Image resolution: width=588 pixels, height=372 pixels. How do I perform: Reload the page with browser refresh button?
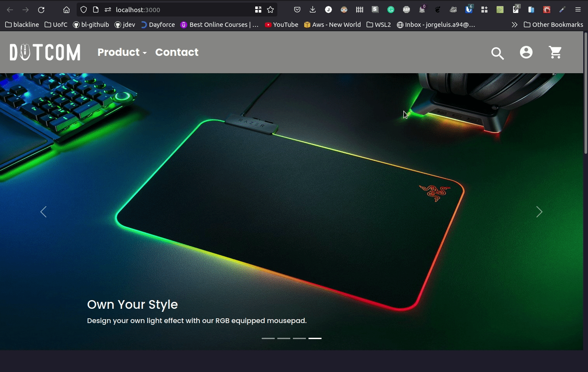tap(41, 10)
